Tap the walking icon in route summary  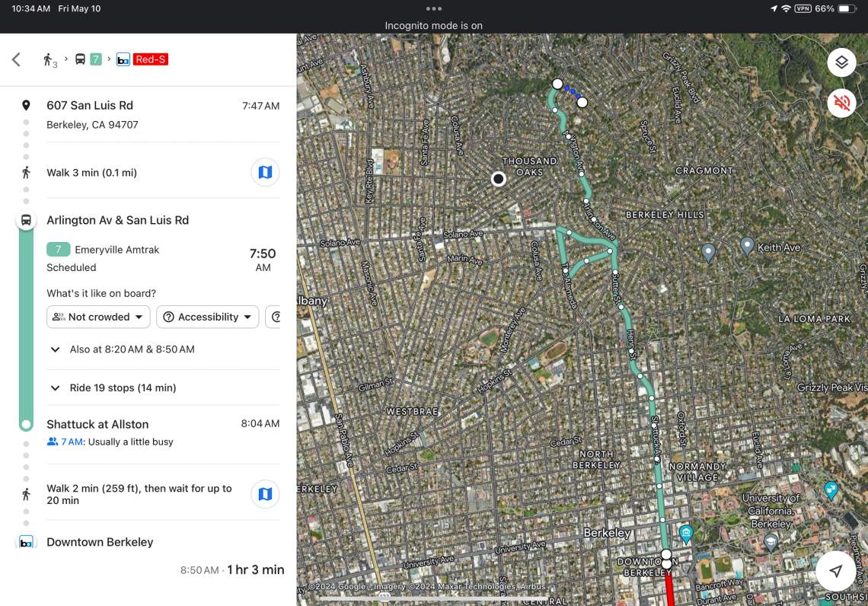click(49, 60)
